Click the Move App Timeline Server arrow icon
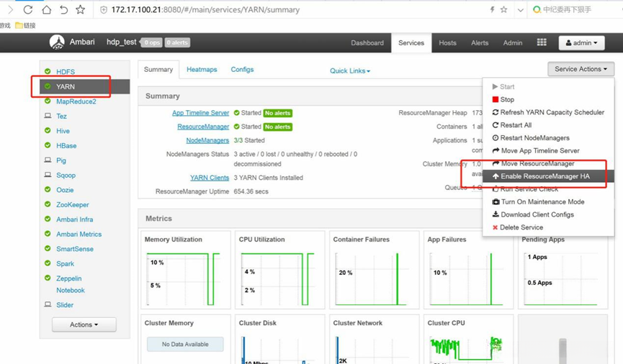Screen dimensions: 623x364 [x=496, y=150]
